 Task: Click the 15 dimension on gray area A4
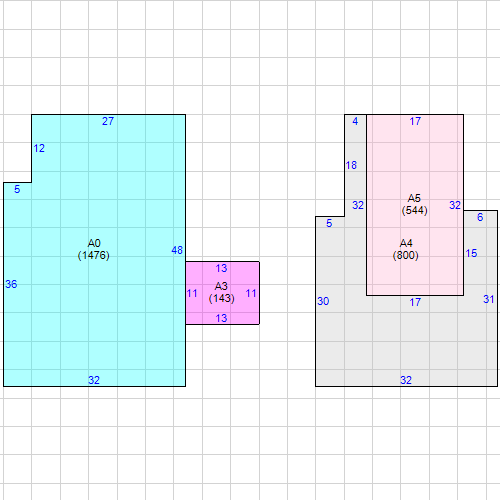pos(471,253)
